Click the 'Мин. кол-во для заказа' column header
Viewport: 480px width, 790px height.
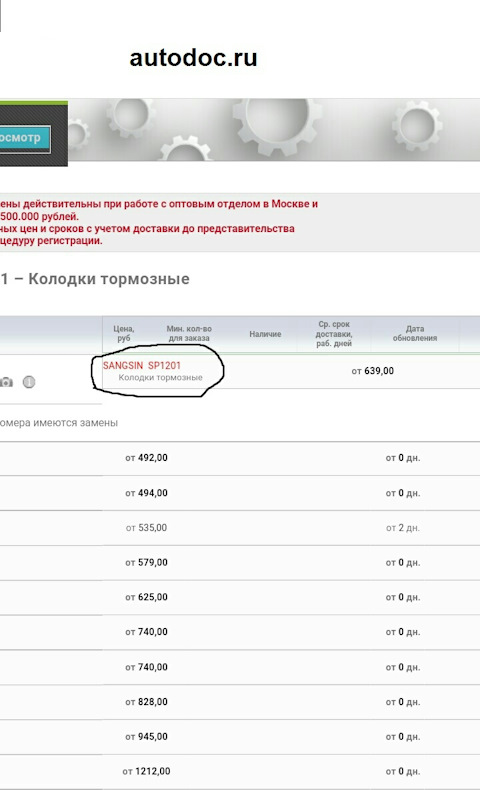pyautogui.click(x=189, y=334)
